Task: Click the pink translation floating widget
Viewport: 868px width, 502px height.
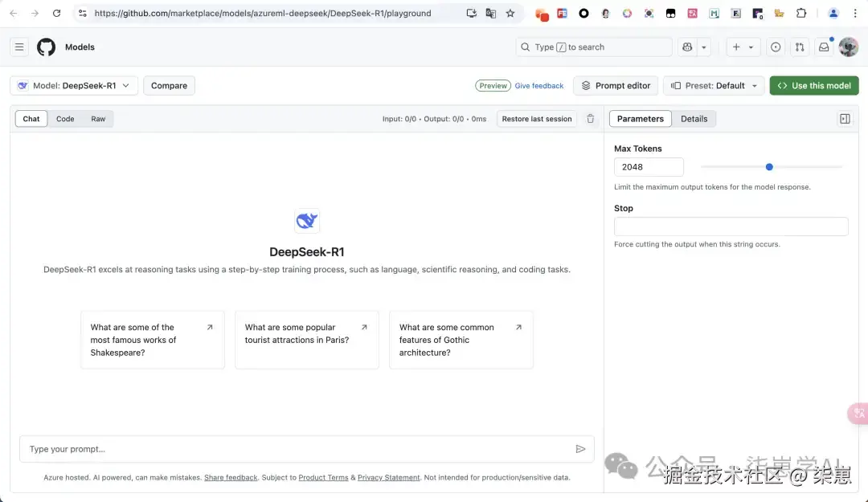Action: pos(858,414)
